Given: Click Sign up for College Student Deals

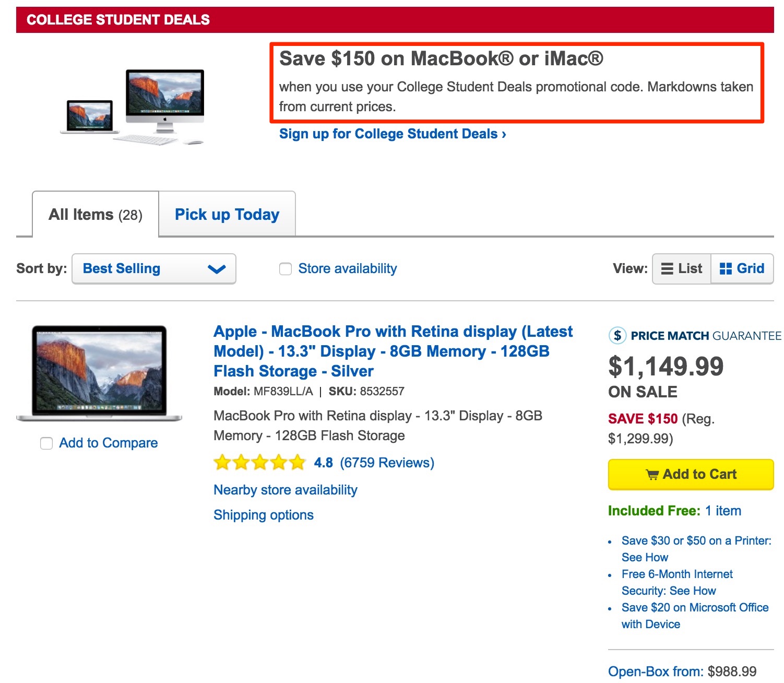Looking at the screenshot, I should [x=393, y=134].
